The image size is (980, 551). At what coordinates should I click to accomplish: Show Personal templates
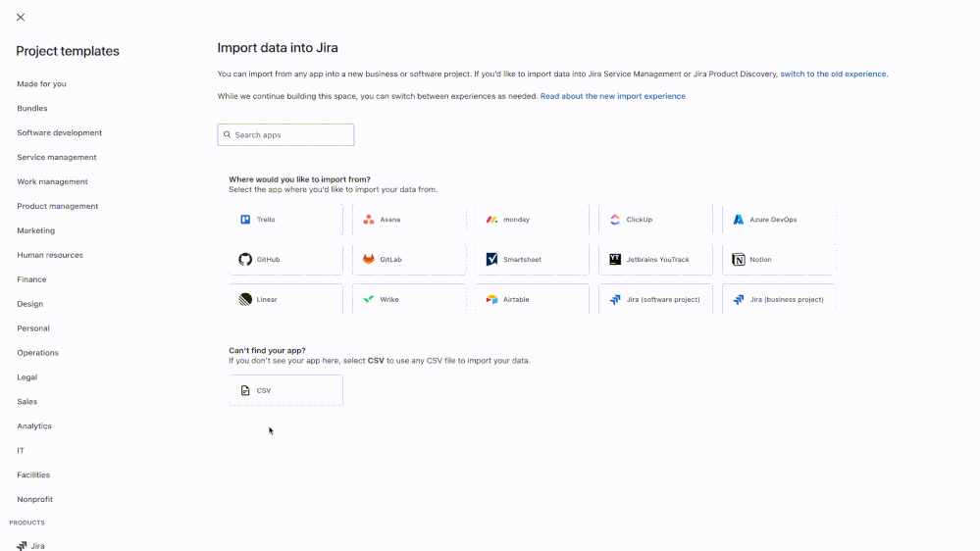[x=33, y=328]
